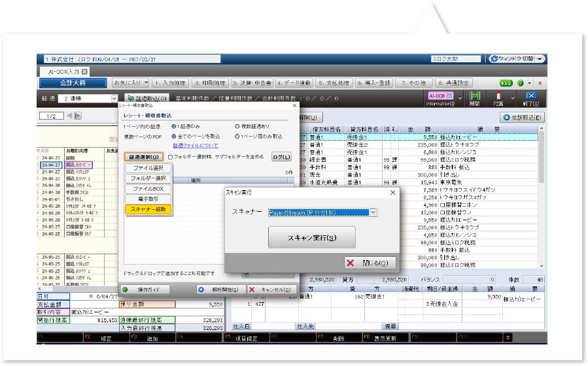Click the 終了 exit icon

coord(530,99)
